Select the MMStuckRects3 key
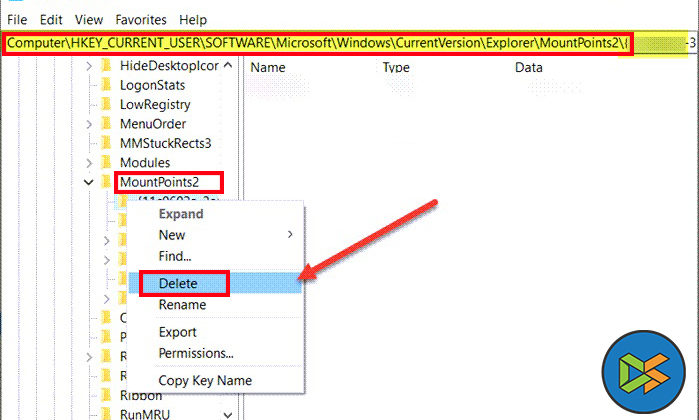The width and height of the screenshot is (699, 420). click(x=165, y=143)
